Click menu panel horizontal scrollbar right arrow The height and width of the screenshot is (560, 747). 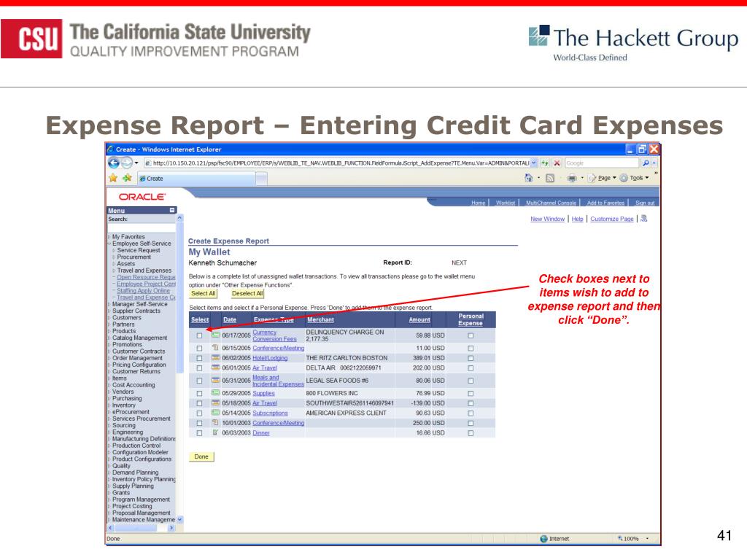(x=171, y=528)
